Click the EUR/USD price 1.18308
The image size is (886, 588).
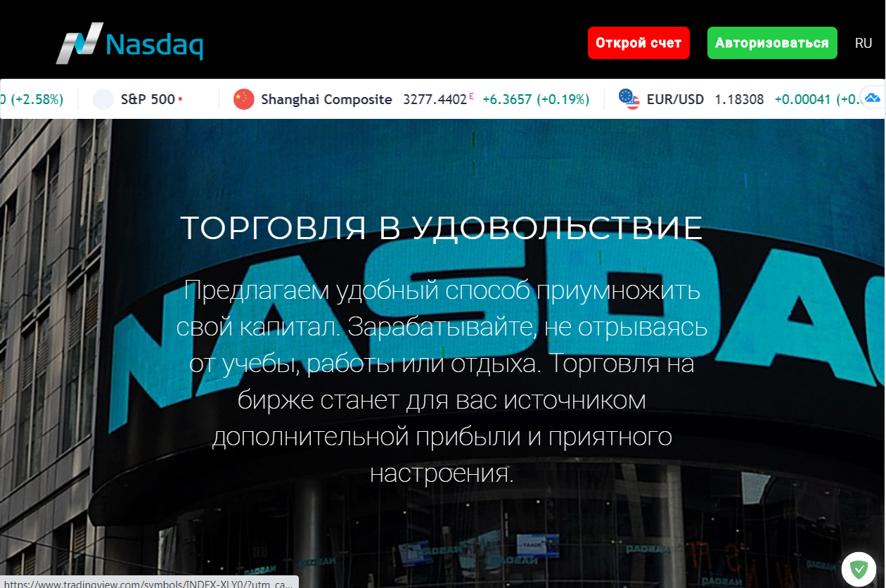(x=739, y=100)
